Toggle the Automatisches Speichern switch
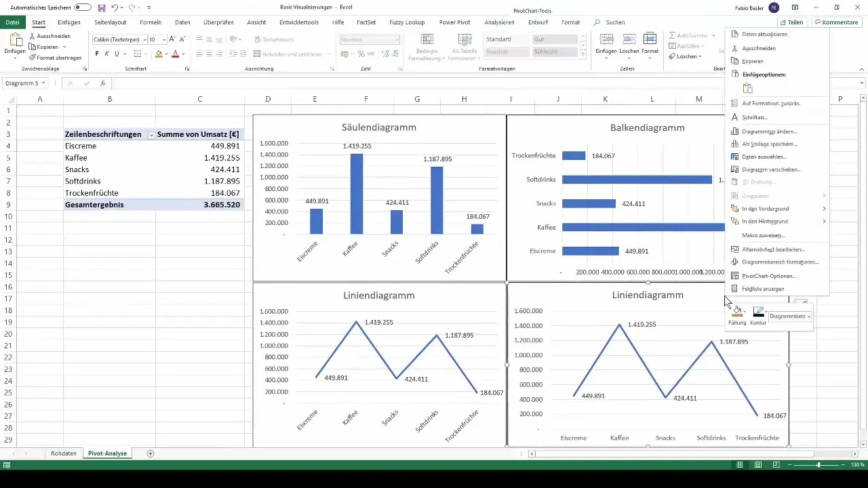This screenshot has width=868, height=488. tap(83, 7)
